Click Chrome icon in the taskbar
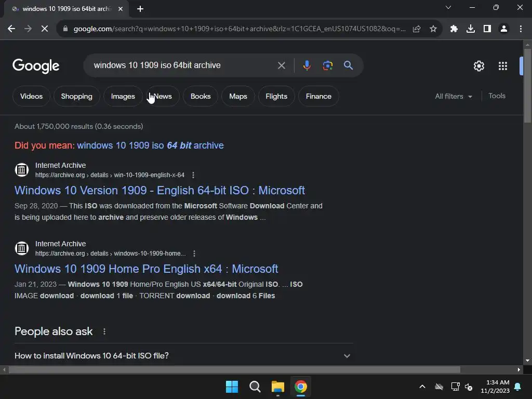Screen dimensions: 532x399 click(x=301, y=387)
